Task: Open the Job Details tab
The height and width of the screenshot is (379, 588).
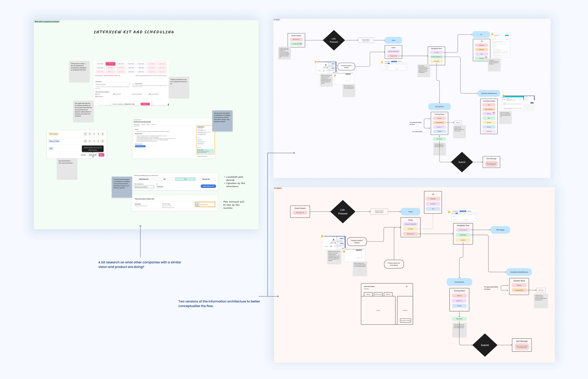Action: point(143,125)
